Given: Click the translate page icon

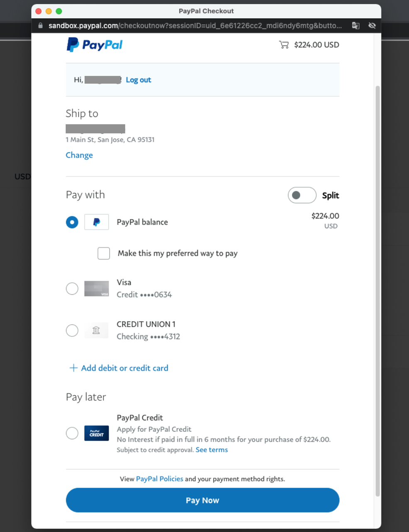Looking at the screenshot, I should point(356,25).
